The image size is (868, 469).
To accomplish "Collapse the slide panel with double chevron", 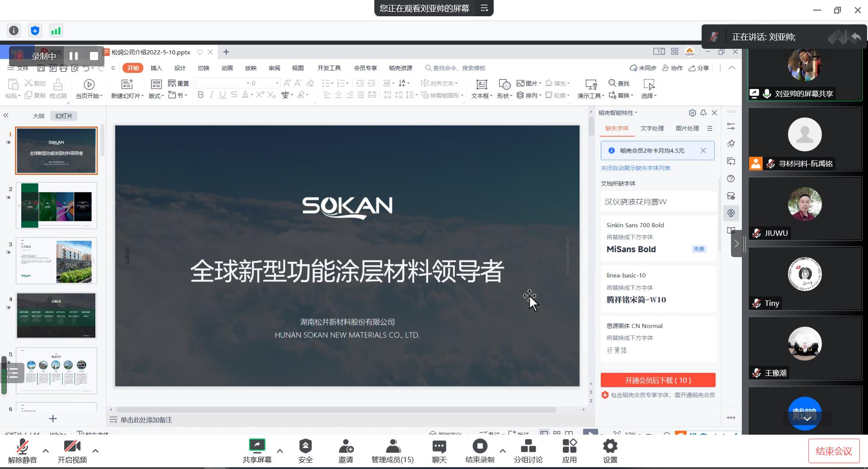I will [x=6, y=115].
